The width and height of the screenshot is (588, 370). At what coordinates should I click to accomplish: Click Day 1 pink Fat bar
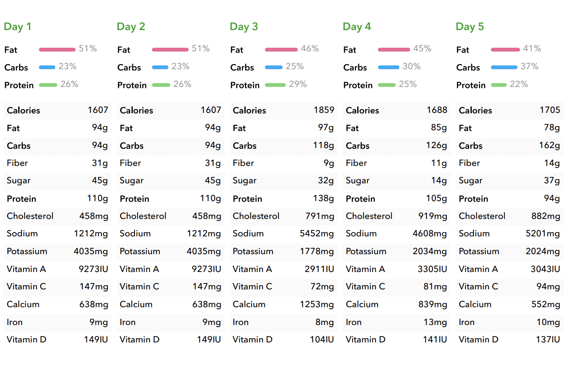[57, 50]
